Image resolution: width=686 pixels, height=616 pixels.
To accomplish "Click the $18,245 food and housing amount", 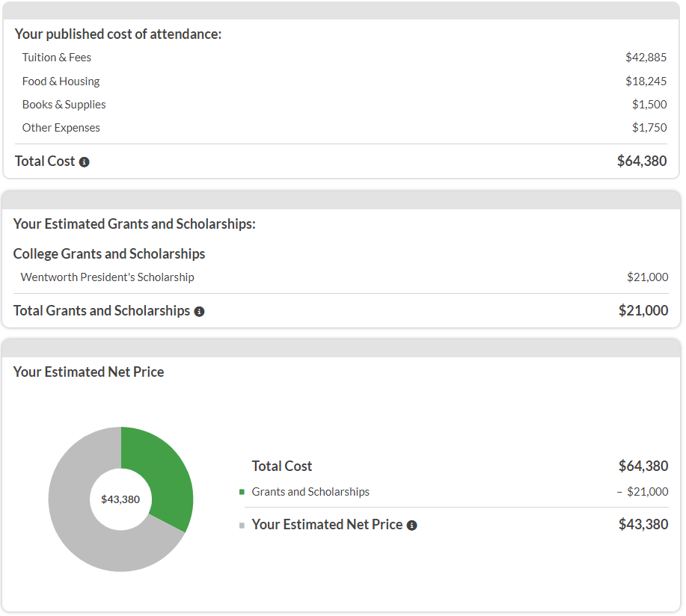I will (x=646, y=81).
